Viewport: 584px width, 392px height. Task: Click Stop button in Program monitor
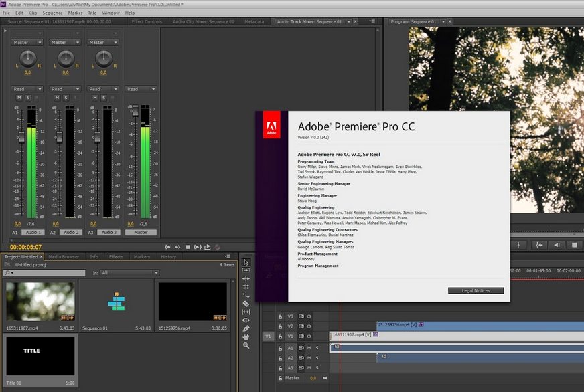(575, 245)
